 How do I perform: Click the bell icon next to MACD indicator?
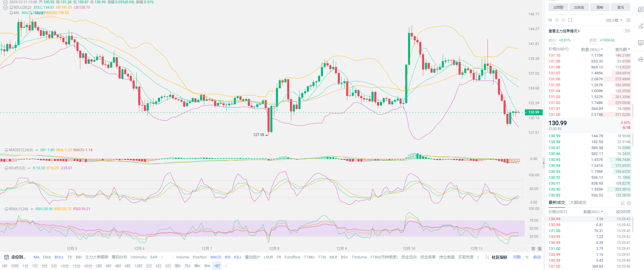click(x=7, y=150)
